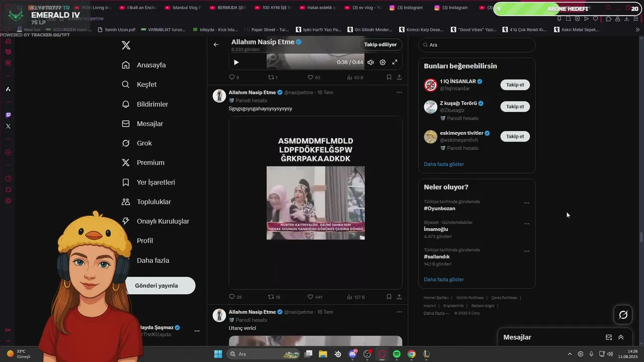The width and height of the screenshot is (644, 362).
Task: Open more options on the Utanç verici post
Action: tap(399, 312)
